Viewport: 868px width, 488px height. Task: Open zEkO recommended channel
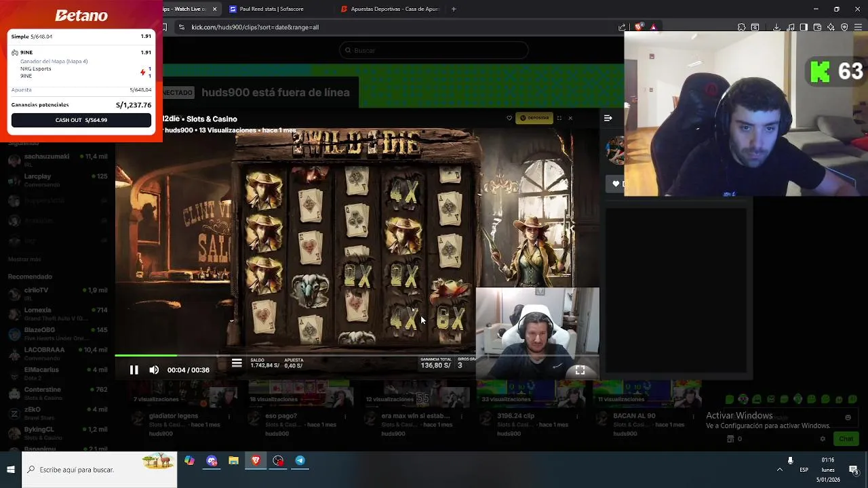click(x=58, y=413)
